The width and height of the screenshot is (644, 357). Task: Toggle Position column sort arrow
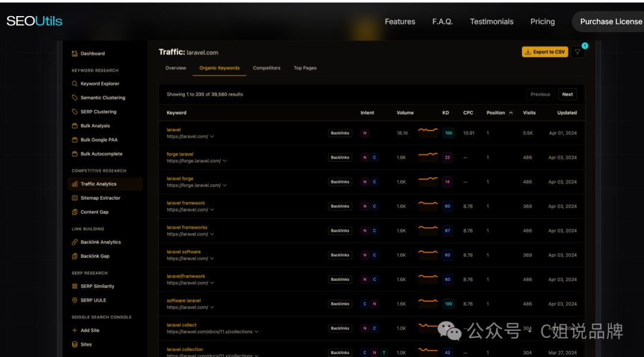click(510, 113)
